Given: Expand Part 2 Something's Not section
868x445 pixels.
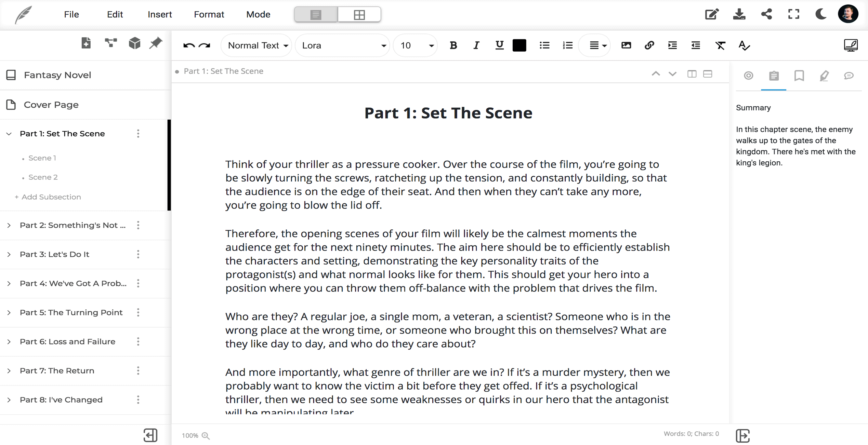Looking at the screenshot, I should coord(9,225).
